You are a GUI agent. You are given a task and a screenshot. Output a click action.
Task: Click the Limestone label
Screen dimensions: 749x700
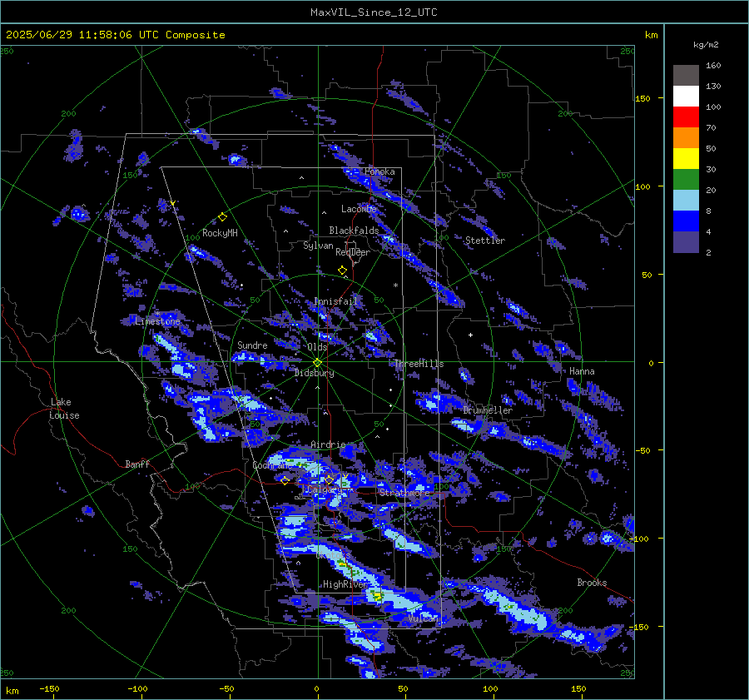click(157, 321)
